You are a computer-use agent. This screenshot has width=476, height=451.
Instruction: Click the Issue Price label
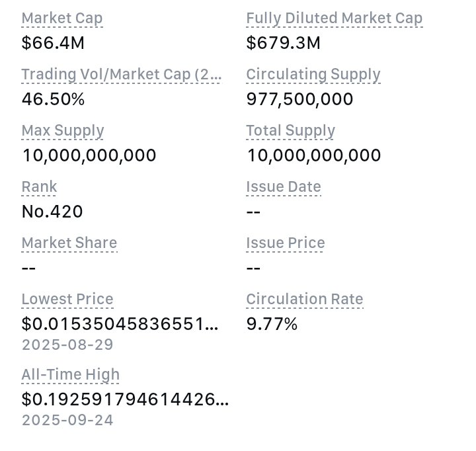coord(285,243)
